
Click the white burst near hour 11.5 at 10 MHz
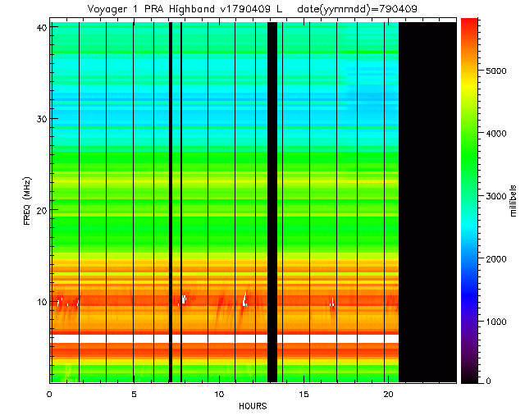(x=245, y=299)
